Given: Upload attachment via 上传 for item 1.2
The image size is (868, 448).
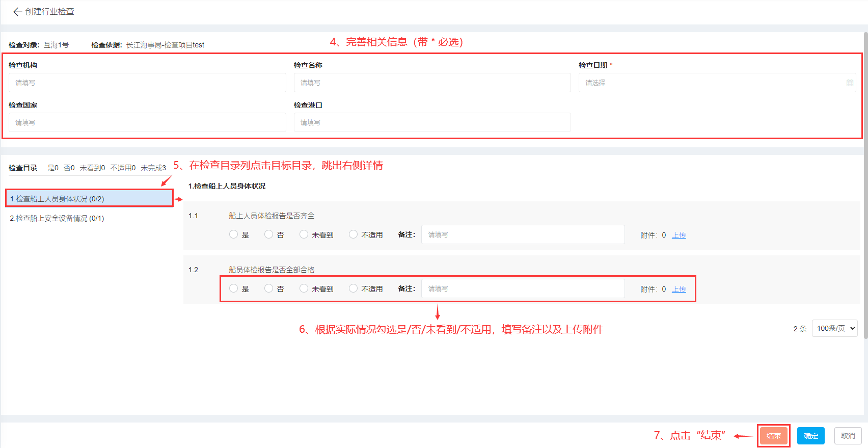Looking at the screenshot, I should point(679,289).
